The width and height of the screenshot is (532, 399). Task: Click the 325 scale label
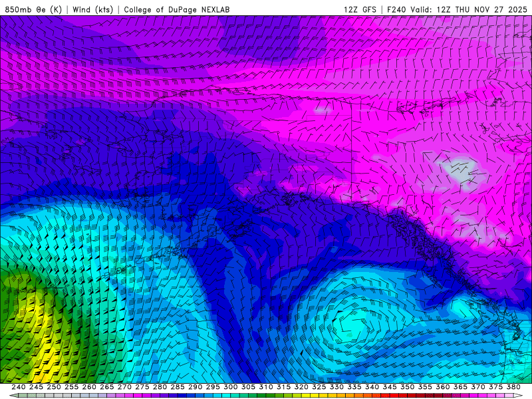point(319,387)
